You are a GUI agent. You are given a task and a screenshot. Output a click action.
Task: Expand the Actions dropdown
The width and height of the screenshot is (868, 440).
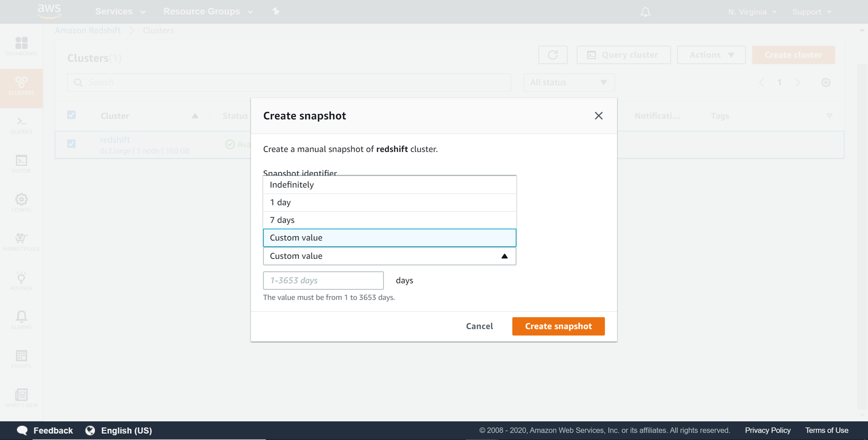pos(711,55)
